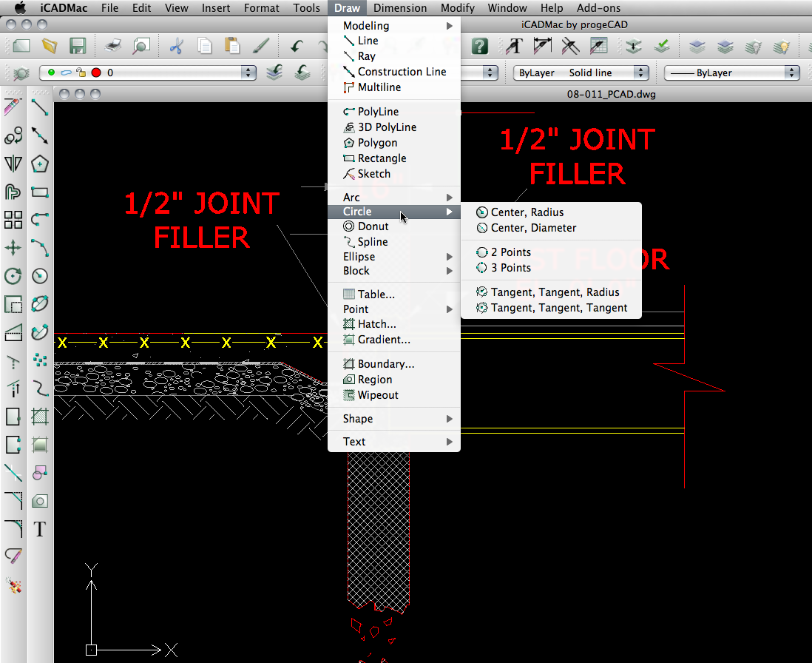This screenshot has height=663, width=812.
Task: Select the Move tool cross arrows
Action: point(13,248)
